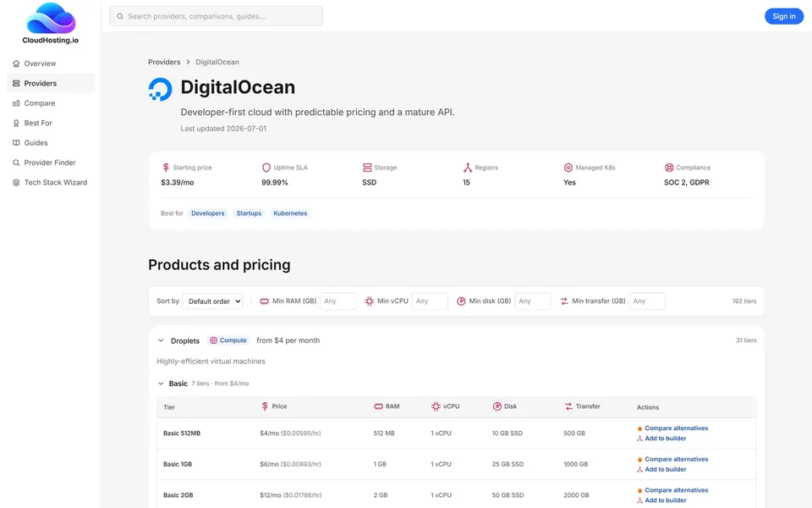
Task: Click the Storage disk icon in summary
Action: 367,168
